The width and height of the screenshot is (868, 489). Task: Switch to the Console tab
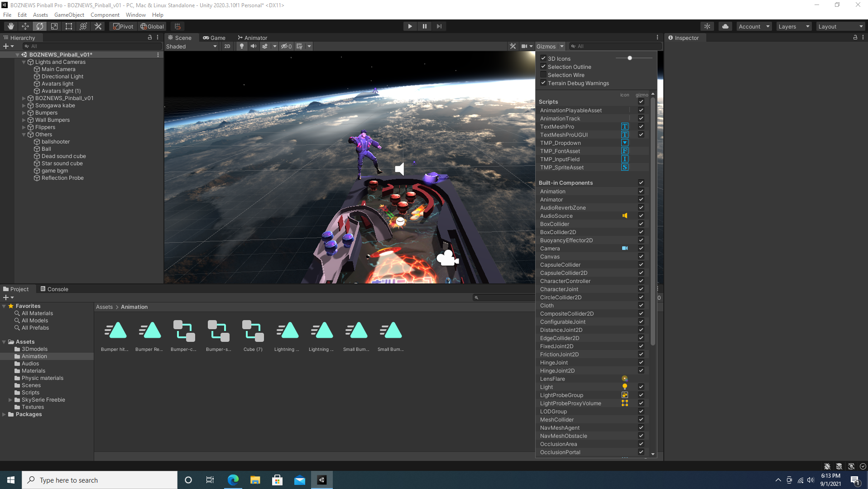coord(54,289)
